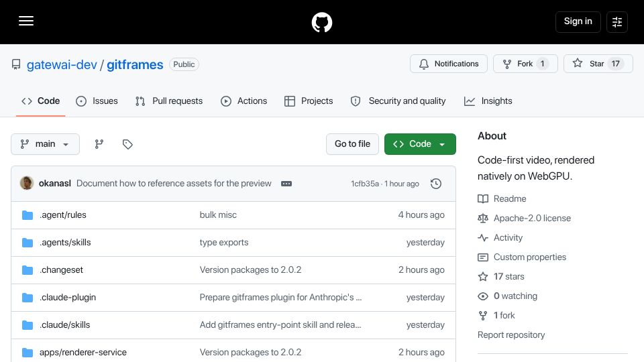
Task: Switch to the Issues tab
Action: (x=97, y=101)
